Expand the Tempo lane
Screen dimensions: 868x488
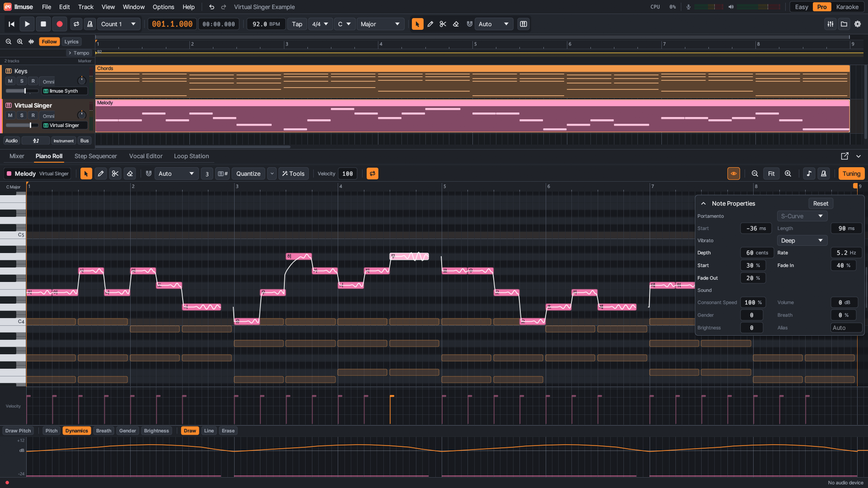79,53
